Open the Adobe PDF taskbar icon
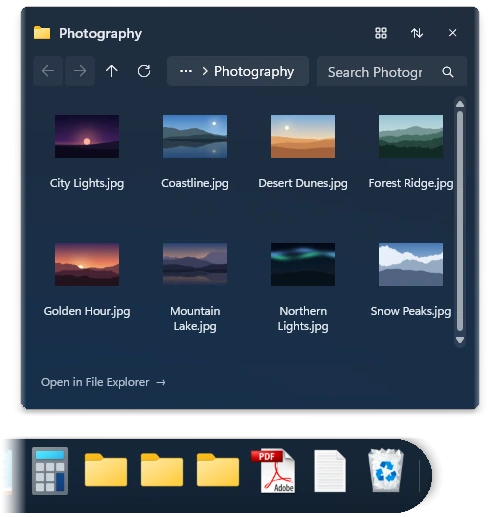Screen dimensions: 491x517 (274, 471)
